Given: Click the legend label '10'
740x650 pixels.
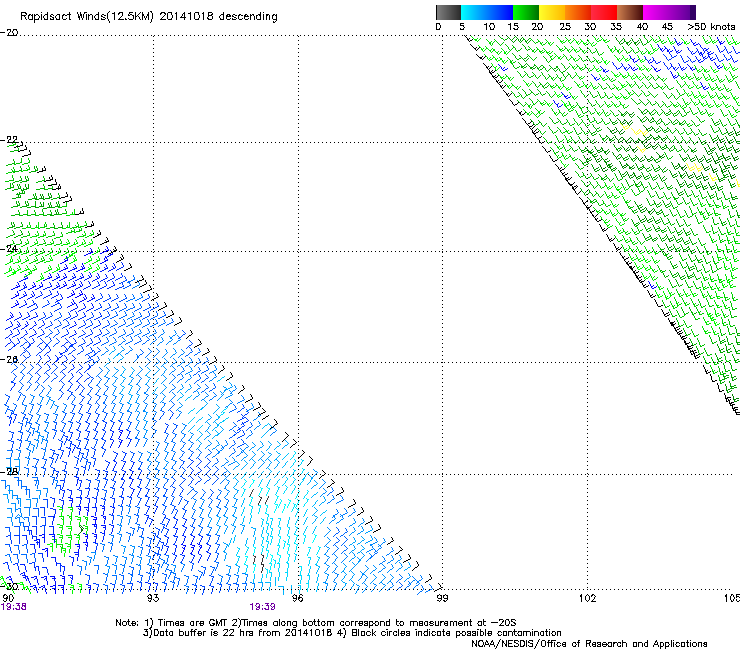Looking at the screenshot, I should [489, 27].
